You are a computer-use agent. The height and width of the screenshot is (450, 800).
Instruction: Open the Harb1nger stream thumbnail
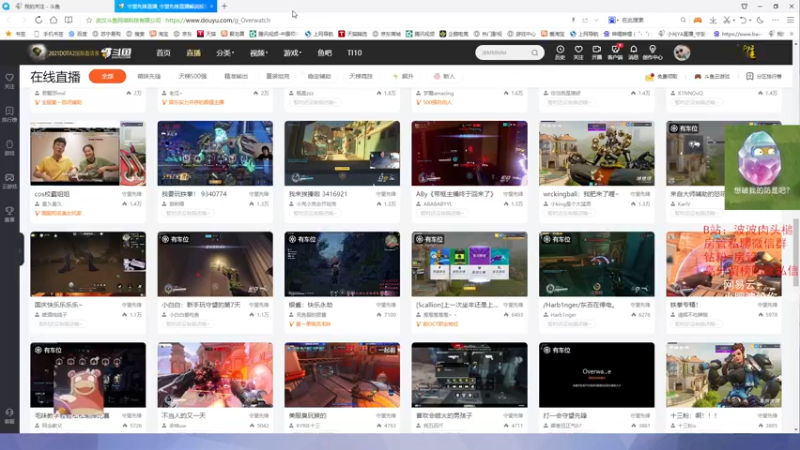[596, 264]
